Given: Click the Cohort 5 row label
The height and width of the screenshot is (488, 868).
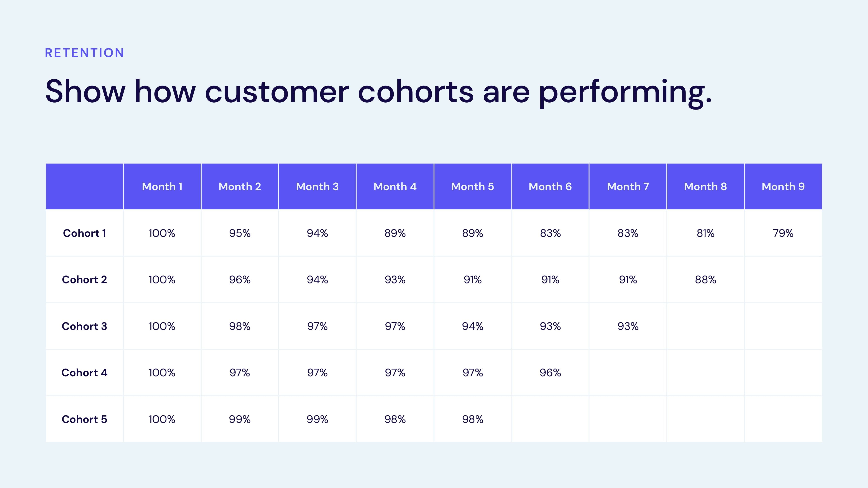Looking at the screenshot, I should pos(85,419).
